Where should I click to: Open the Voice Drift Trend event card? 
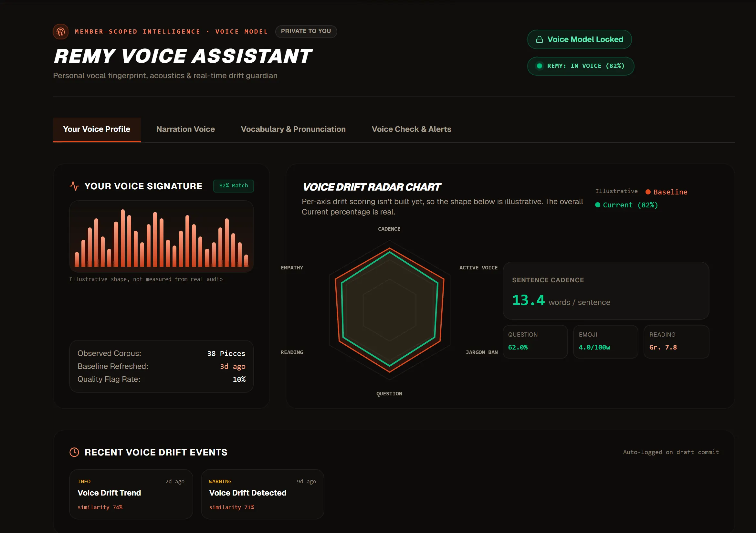(131, 494)
